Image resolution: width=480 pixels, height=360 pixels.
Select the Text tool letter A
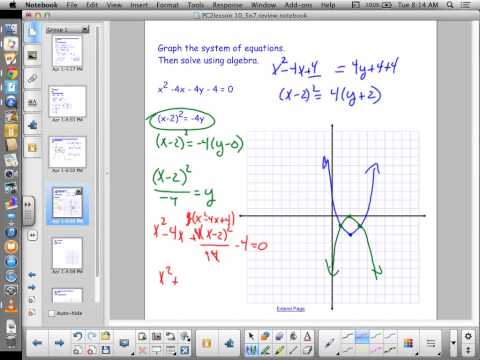click(x=307, y=336)
